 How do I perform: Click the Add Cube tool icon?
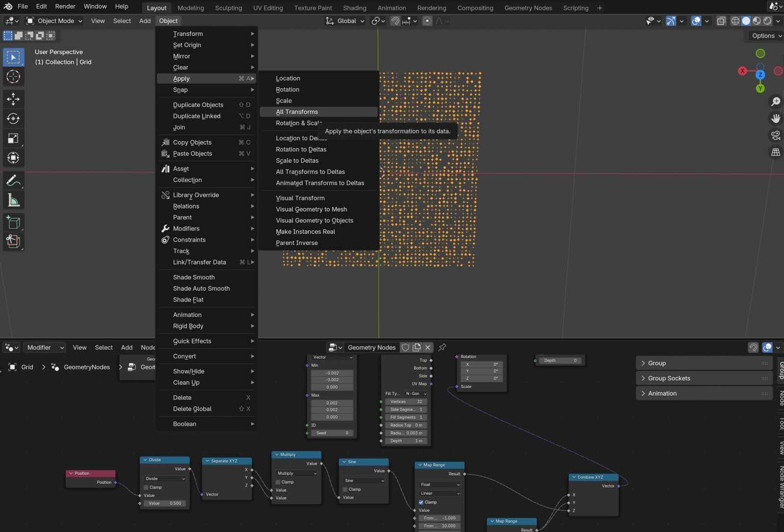point(13,222)
